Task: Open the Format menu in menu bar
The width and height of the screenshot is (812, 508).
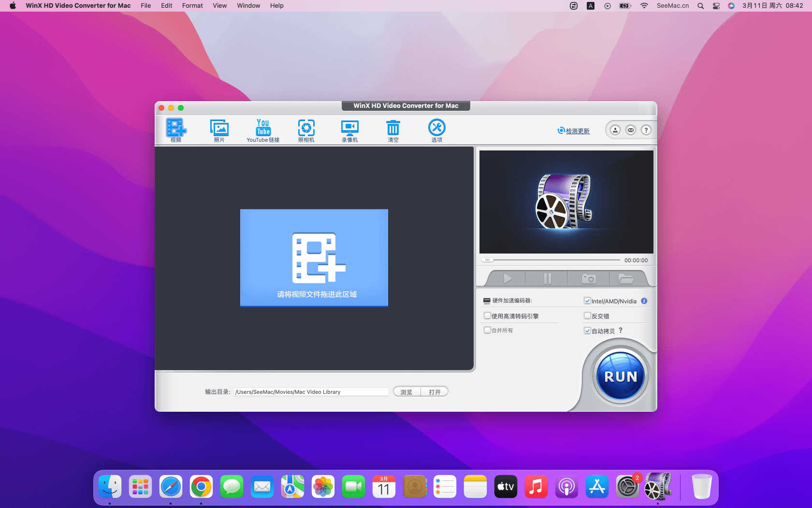Action: (x=192, y=6)
